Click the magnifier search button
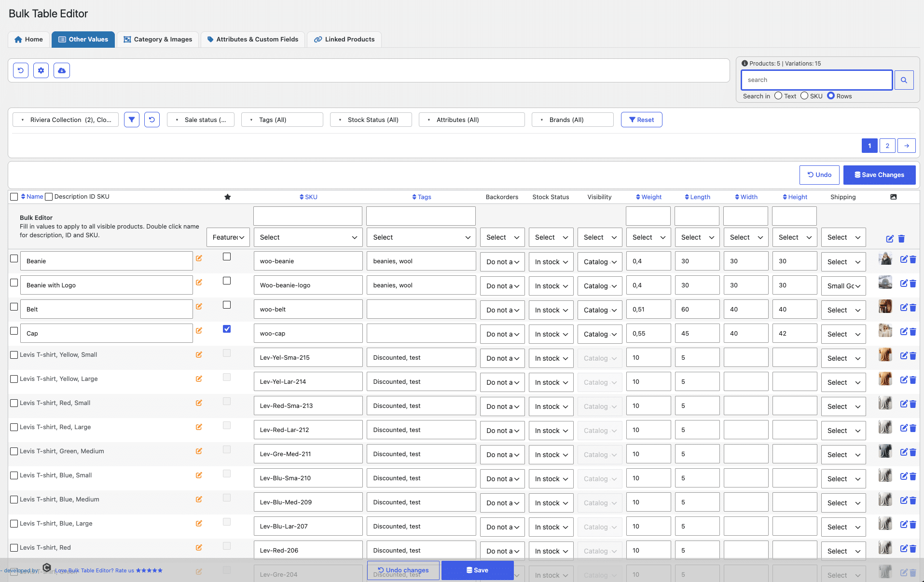The height and width of the screenshot is (582, 924). point(904,80)
